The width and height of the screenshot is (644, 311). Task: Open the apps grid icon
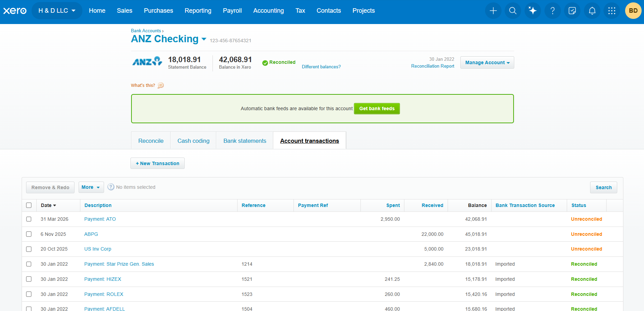612,11
